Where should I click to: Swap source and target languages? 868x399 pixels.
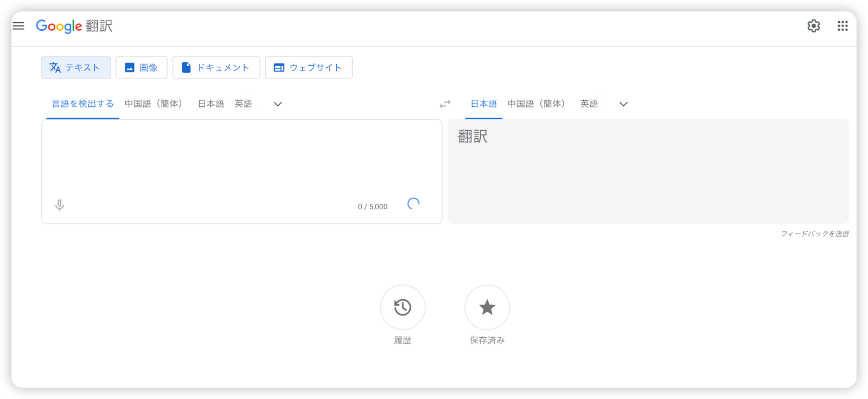(x=445, y=104)
